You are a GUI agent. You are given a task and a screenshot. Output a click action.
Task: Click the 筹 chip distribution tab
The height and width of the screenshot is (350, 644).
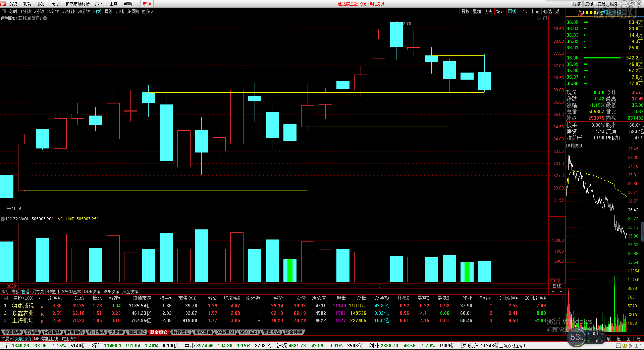coord(639,339)
